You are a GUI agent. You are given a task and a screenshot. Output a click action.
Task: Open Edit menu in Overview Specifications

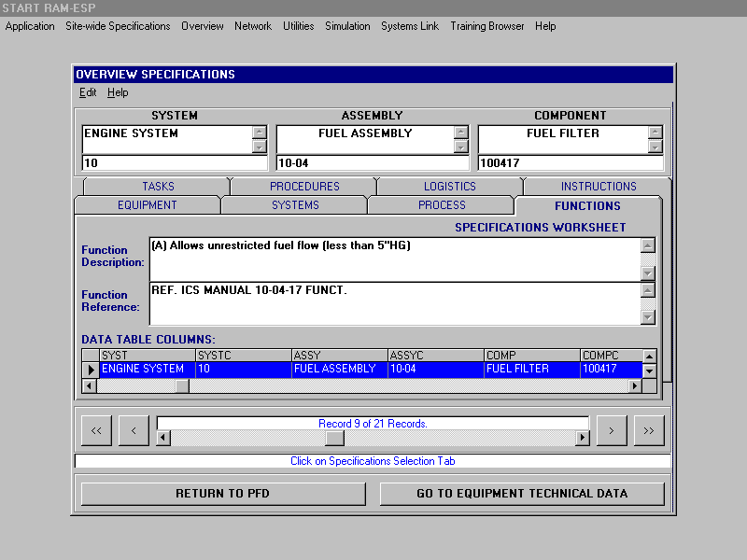click(x=88, y=92)
